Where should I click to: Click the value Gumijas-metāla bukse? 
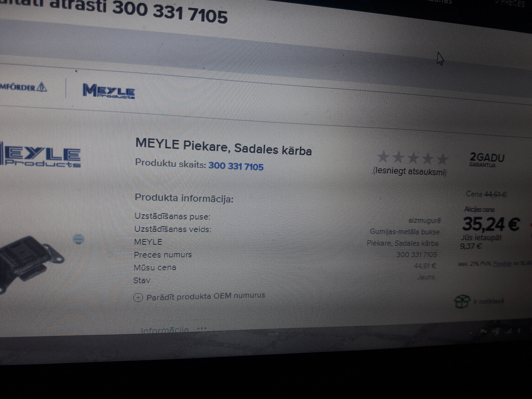405,232
